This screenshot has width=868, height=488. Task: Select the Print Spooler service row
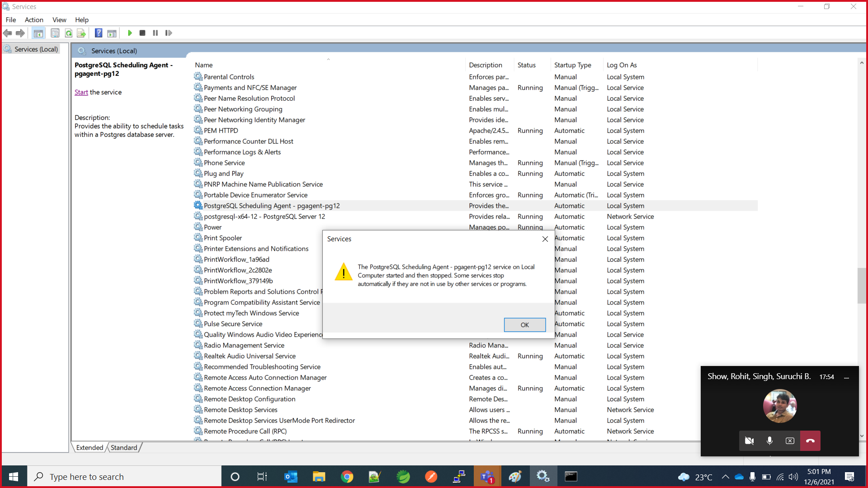click(223, 238)
